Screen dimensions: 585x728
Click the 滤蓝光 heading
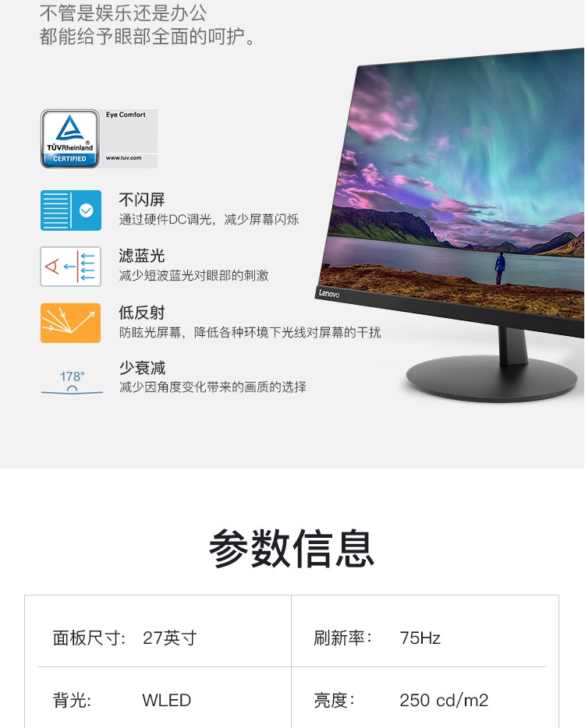point(142,256)
